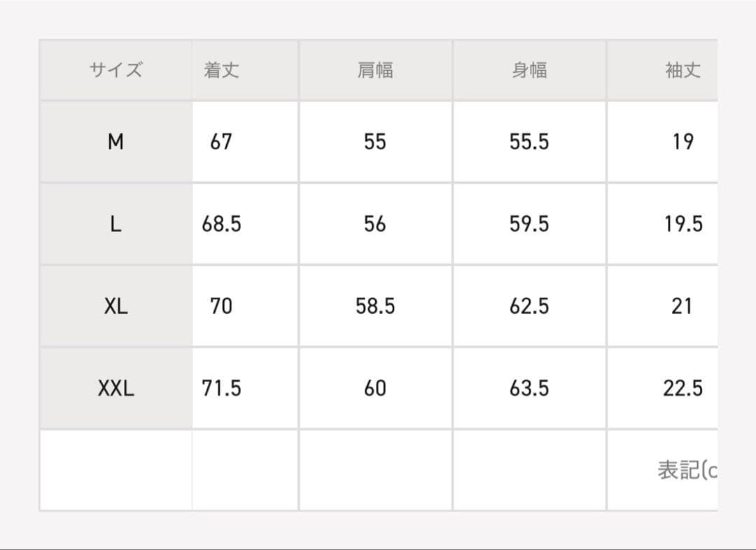Select the 22.5 袖丈 cell
This screenshot has height=550, width=756.
coord(682,388)
